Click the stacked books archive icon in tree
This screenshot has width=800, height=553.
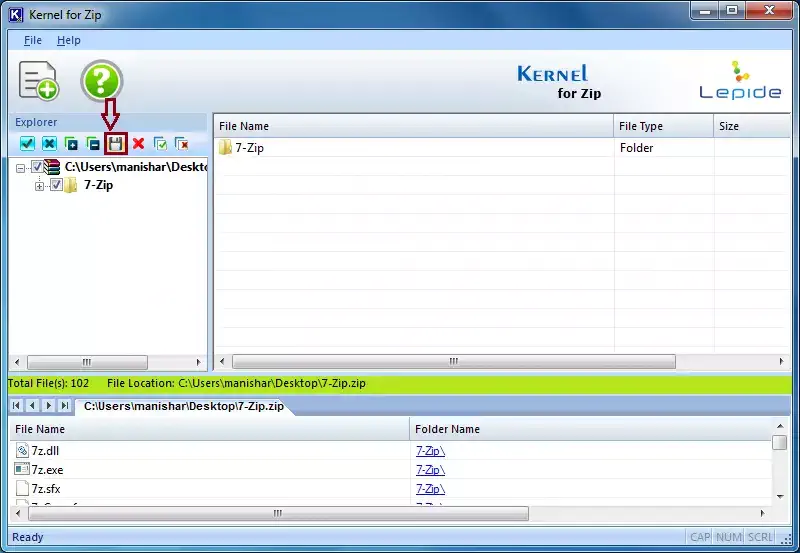tap(52, 167)
